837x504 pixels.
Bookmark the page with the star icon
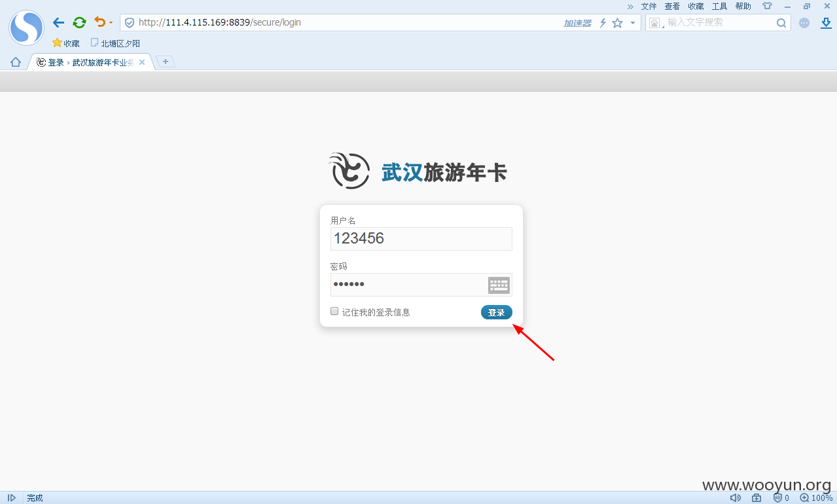pyautogui.click(x=617, y=23)
